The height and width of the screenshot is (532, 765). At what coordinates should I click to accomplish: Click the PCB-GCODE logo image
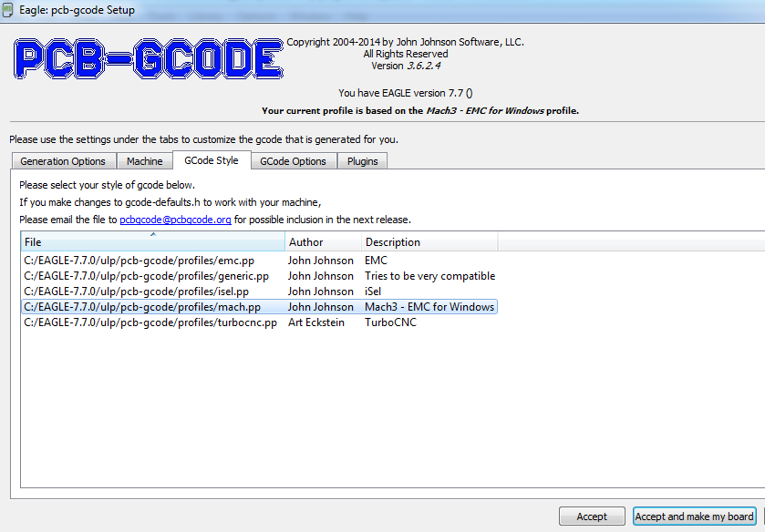[149, 58]
